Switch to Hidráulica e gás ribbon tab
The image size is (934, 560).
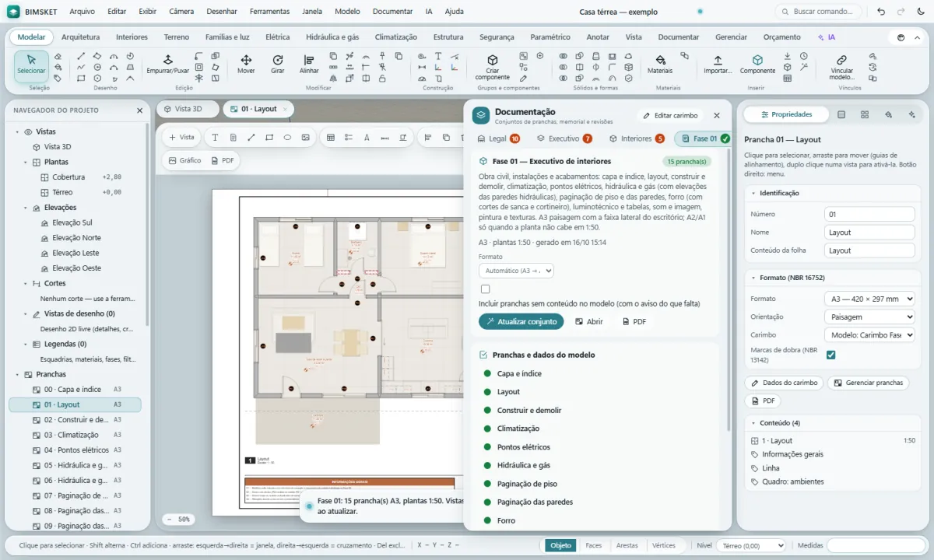point(332,37)
